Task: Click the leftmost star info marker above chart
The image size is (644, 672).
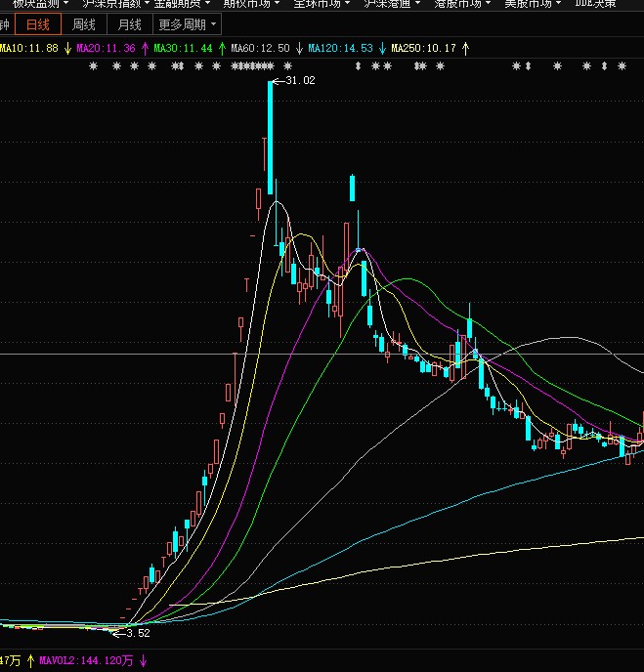Action: point(93,66)
